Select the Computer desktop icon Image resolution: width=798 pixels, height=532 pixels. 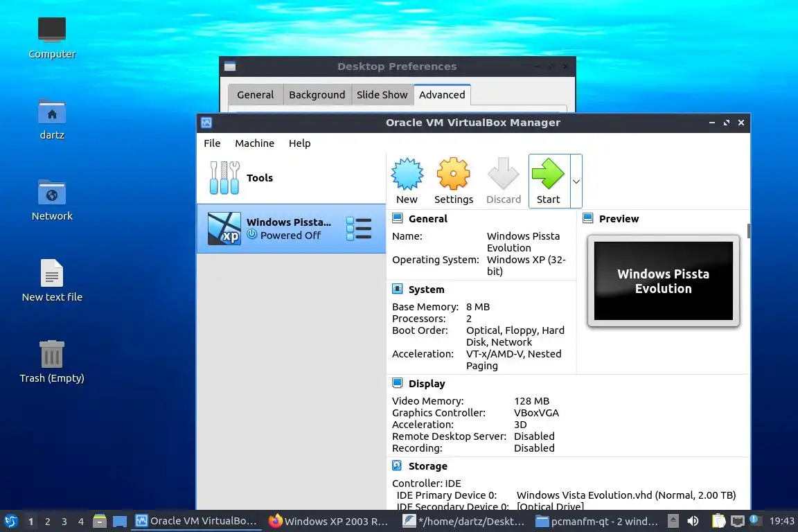(x=52, y=38)
